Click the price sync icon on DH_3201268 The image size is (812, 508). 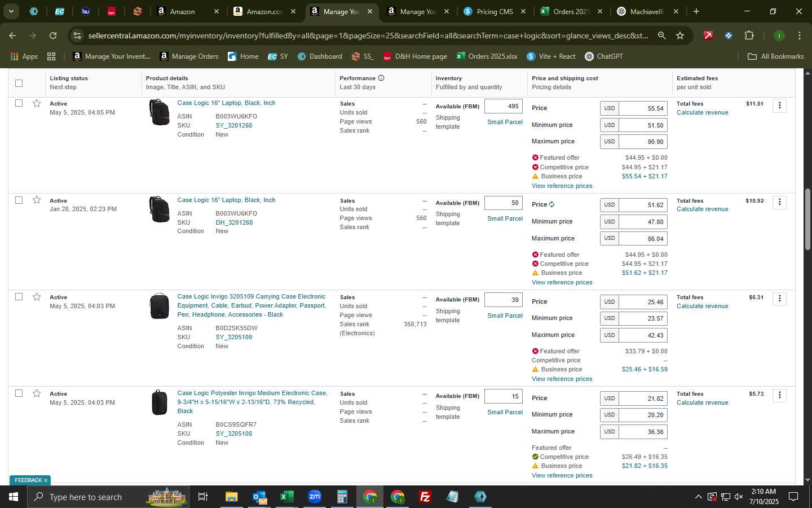coord(551,204)
